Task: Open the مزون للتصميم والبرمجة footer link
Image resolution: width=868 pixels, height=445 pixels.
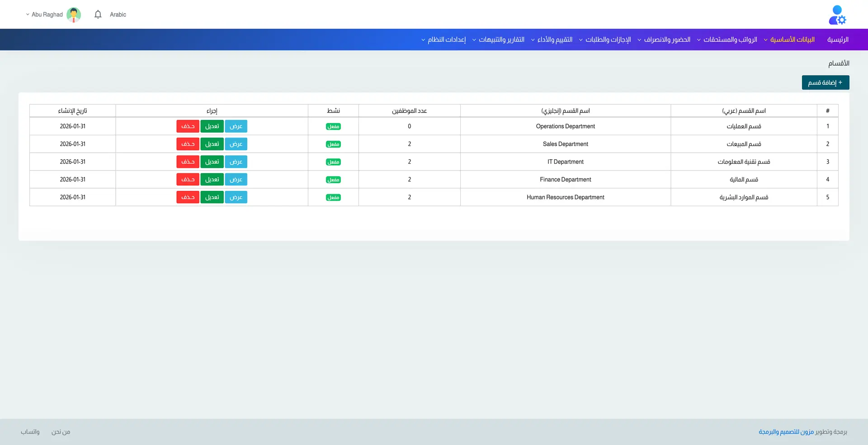Action: point(786,432)
